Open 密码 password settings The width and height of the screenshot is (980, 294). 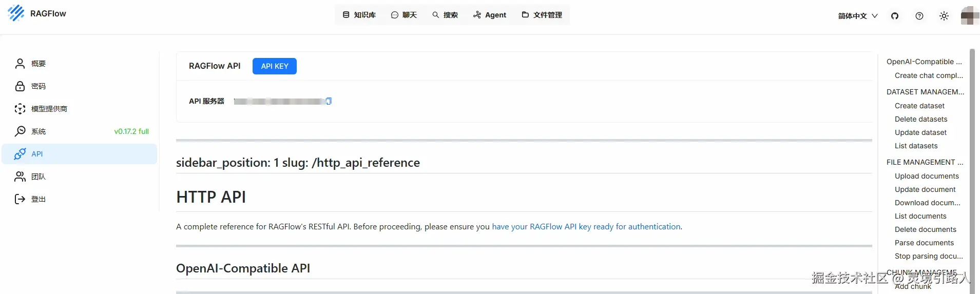click(80, 86)
